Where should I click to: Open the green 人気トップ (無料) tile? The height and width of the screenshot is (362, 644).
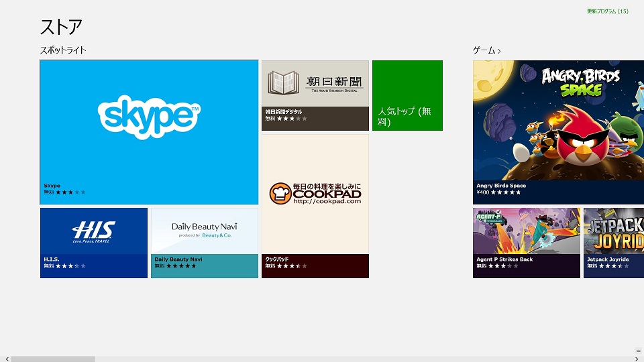point(407,95)
